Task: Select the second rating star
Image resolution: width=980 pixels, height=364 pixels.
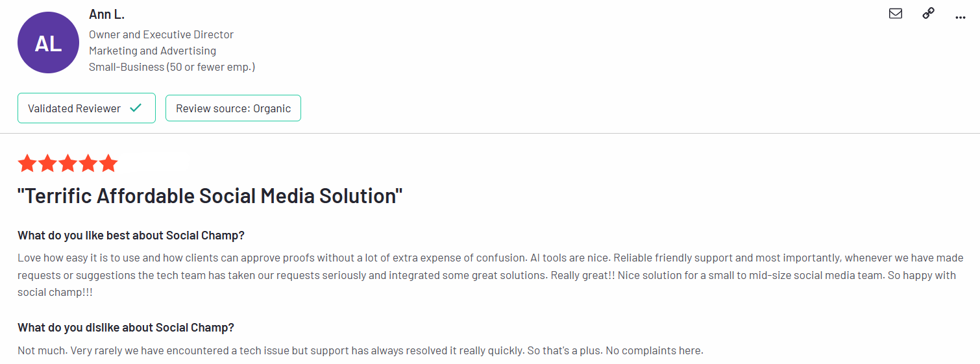Action: (47, 164)
